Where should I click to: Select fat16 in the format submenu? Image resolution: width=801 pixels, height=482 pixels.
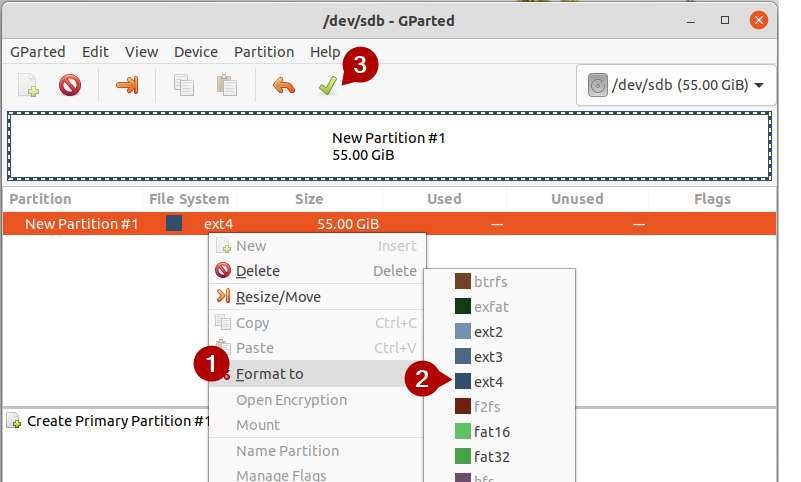pos(500,431)
